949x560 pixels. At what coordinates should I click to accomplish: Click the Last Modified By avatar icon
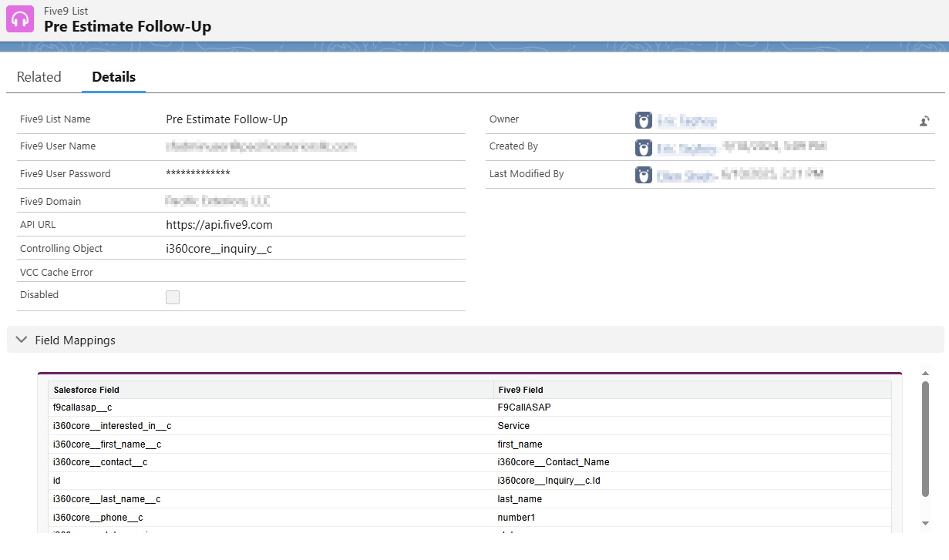coord(644,175)
